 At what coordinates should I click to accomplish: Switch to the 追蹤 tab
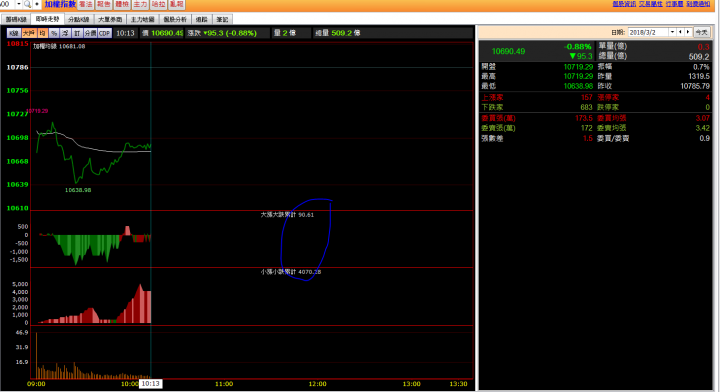click(x=202, y=19)
